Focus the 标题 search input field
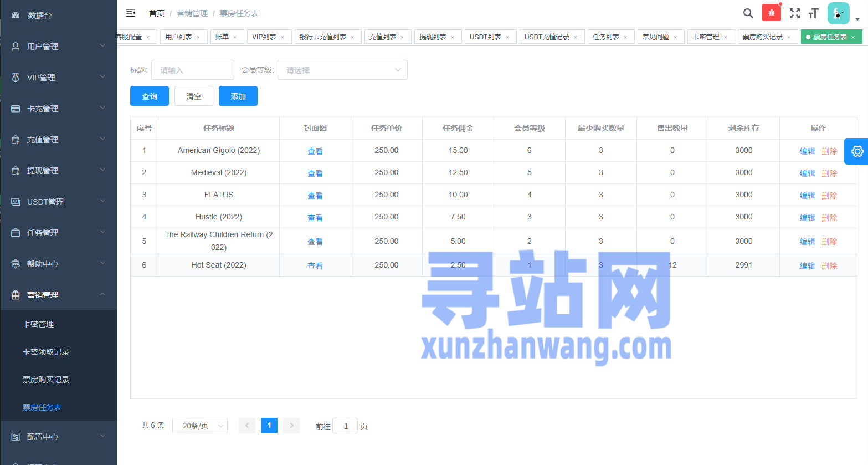 (x=192, y=70)
